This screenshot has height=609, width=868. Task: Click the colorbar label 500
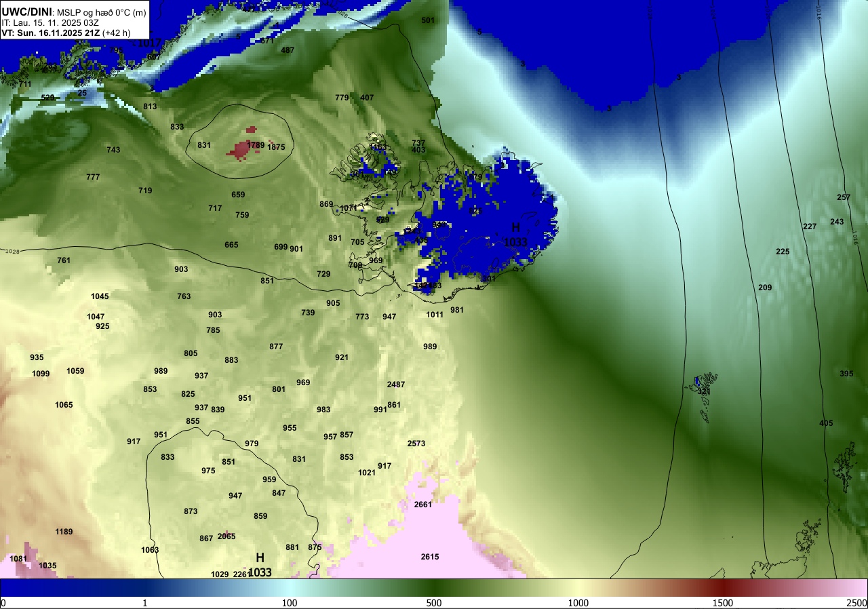(434, 603)
